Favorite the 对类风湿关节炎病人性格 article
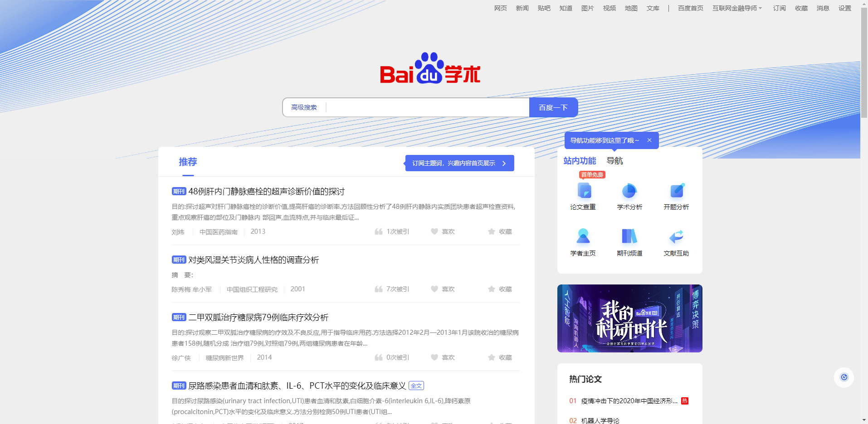 click(x=500, y=289)
